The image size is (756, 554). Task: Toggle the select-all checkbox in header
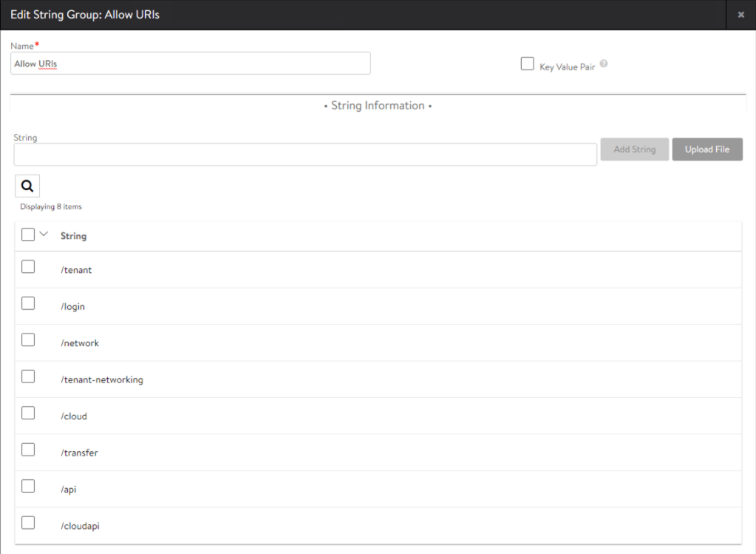(28, 234)
